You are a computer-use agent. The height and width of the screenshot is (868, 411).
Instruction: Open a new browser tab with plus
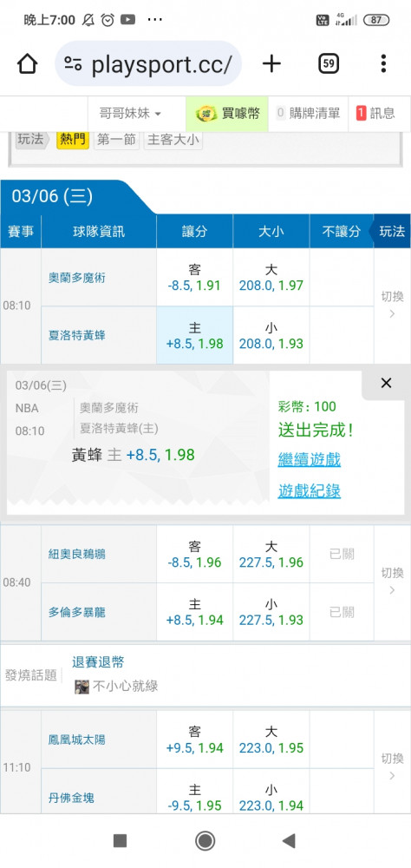tap(271, 64)
